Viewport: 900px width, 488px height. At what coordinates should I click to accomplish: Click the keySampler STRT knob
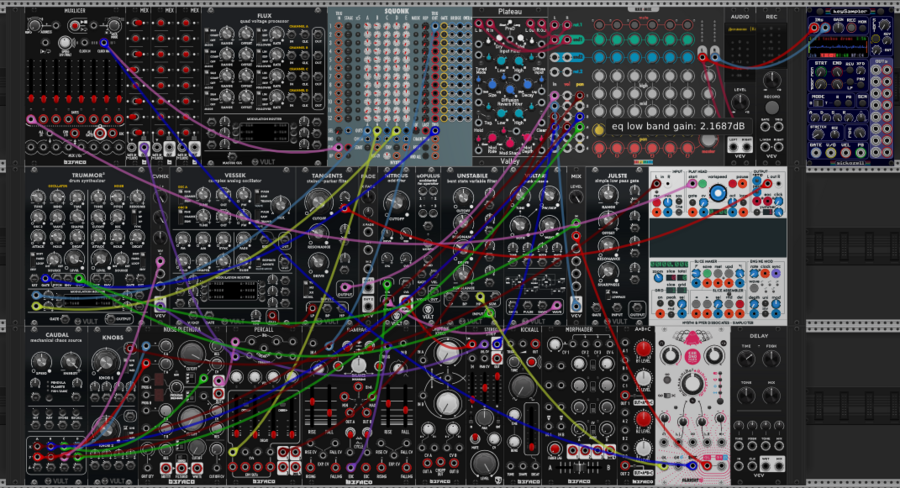[x=821, y=71]
